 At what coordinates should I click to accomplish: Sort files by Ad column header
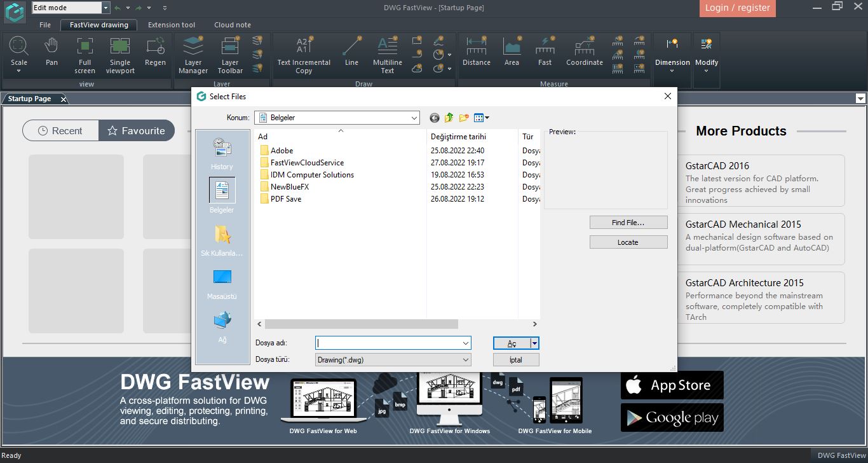coord(340,137)
